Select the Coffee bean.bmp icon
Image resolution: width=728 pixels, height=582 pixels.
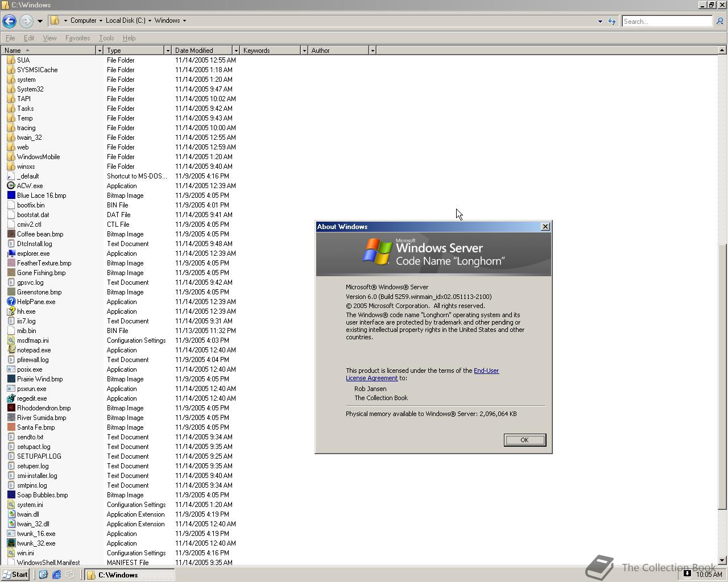(11, 234)
